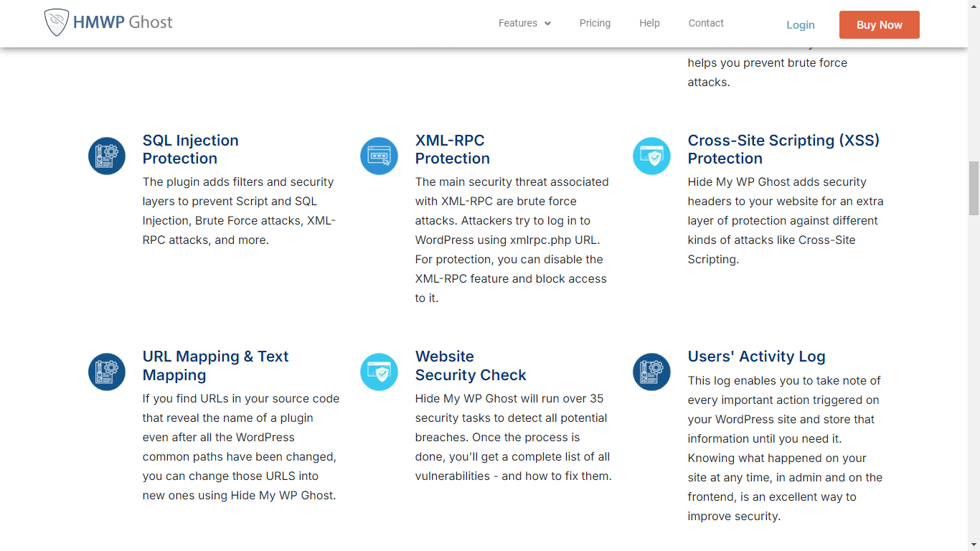Screen dimensions: 980x551
Task: Click the scrollbar down arrow
Action: point(974,545)
